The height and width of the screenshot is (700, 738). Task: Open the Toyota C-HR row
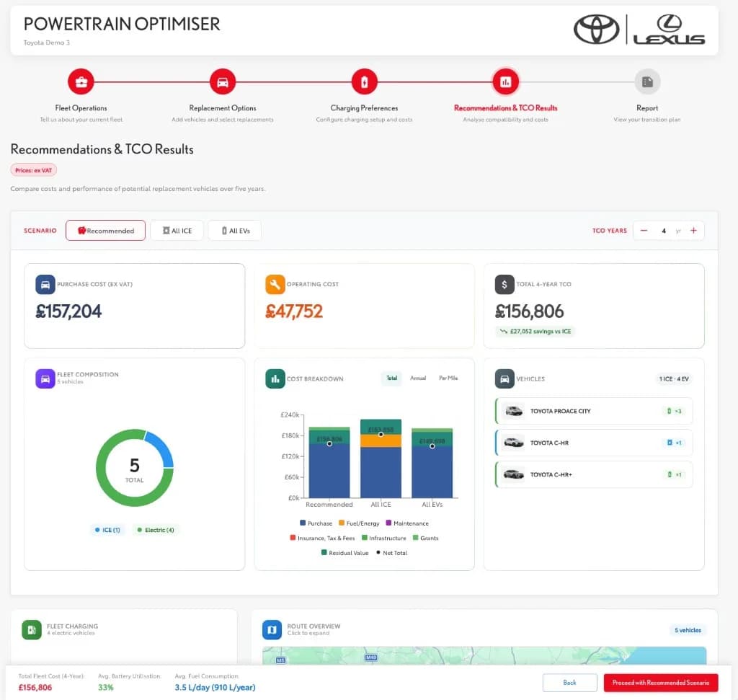coord(594,443)
